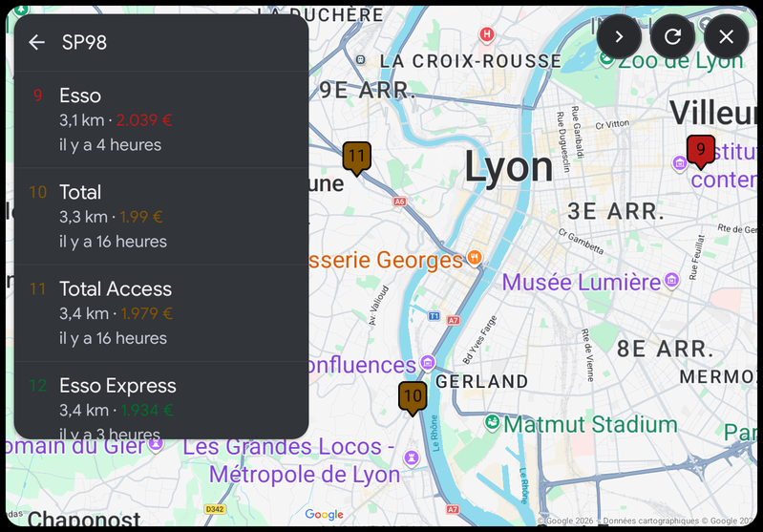Click the Brasserie Georges restaurant pin

[x=475, y=257]
